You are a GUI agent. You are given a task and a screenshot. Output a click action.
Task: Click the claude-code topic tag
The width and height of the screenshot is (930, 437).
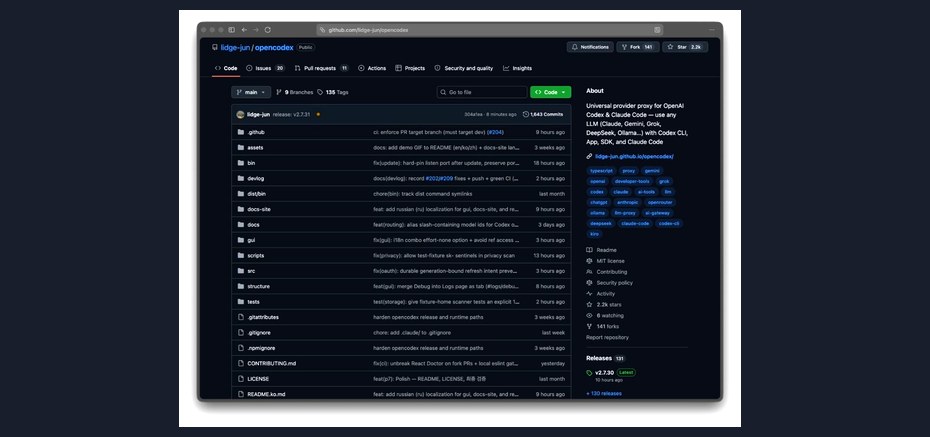tap(635, 224)
